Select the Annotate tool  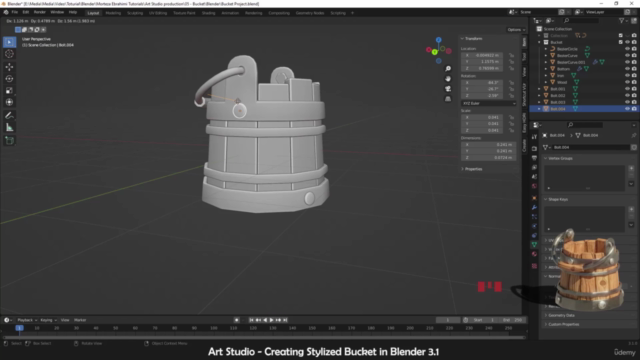(9, 116)
